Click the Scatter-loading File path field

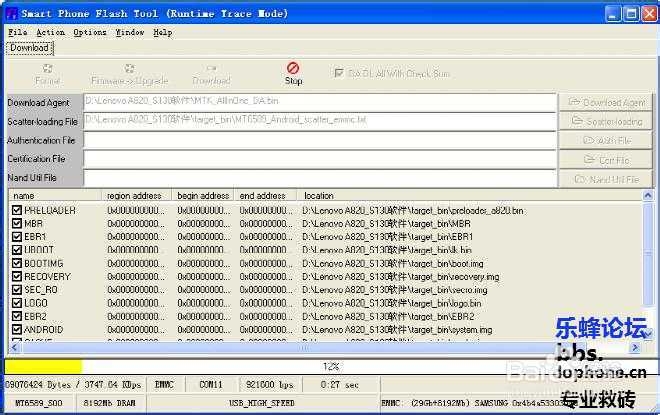click(320, 121)
